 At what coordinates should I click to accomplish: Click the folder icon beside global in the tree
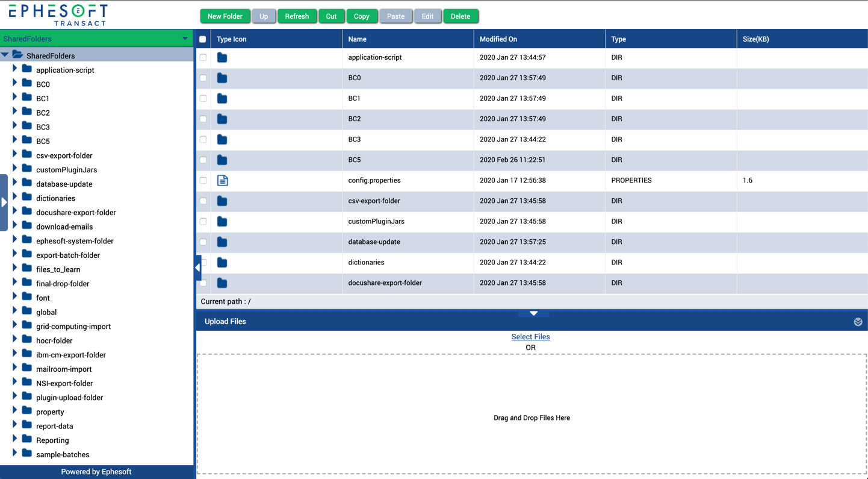pyautogui.click(x=26, y=312)
